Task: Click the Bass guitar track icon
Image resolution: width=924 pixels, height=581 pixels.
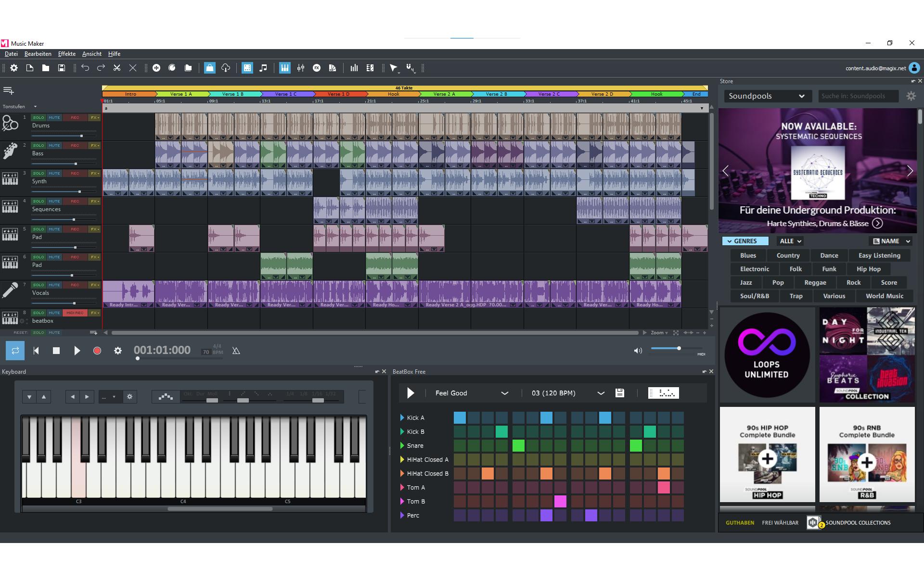Action: [x=10, y=151]
